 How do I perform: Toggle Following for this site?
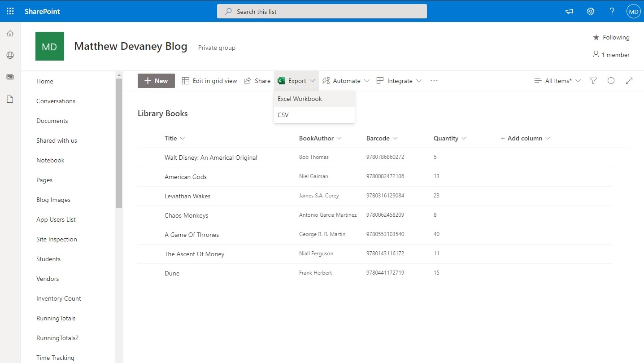[611, 37]
